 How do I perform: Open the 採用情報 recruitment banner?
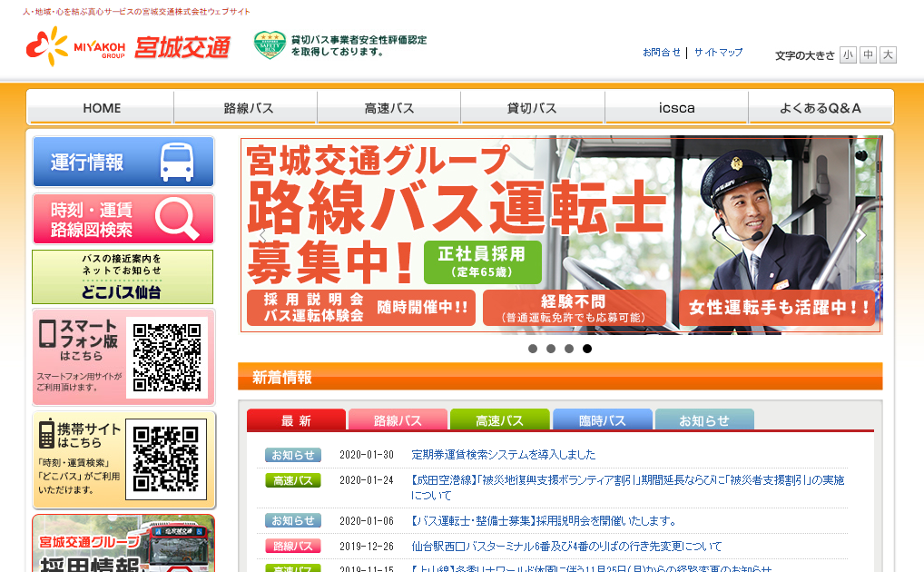pos(123,543)
